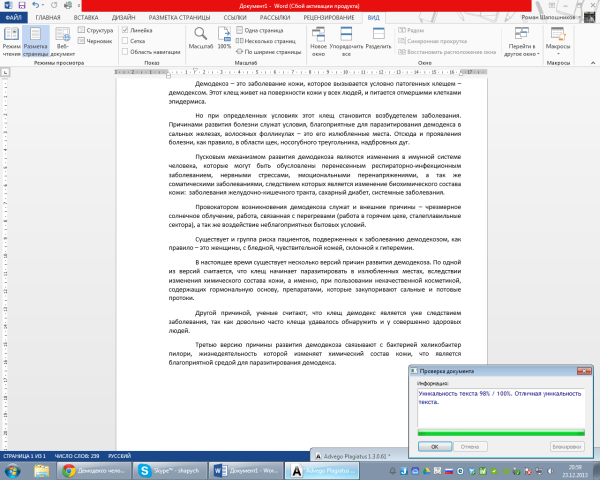Click Отмена in Проверка документа dialog

(470, 447)
